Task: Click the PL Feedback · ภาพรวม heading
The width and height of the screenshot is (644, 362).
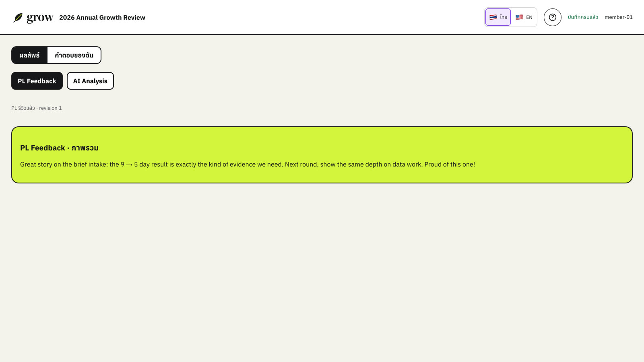Action: [x=59, y=148]
